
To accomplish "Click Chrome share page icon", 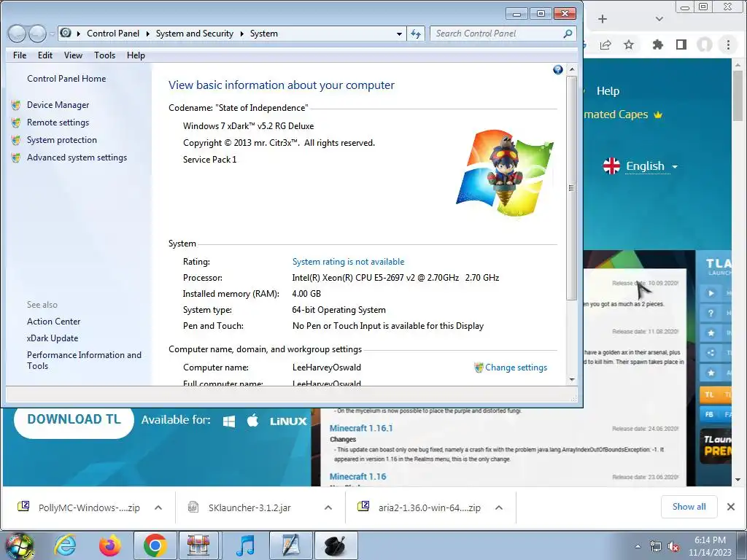I will [x=605, y=44].
